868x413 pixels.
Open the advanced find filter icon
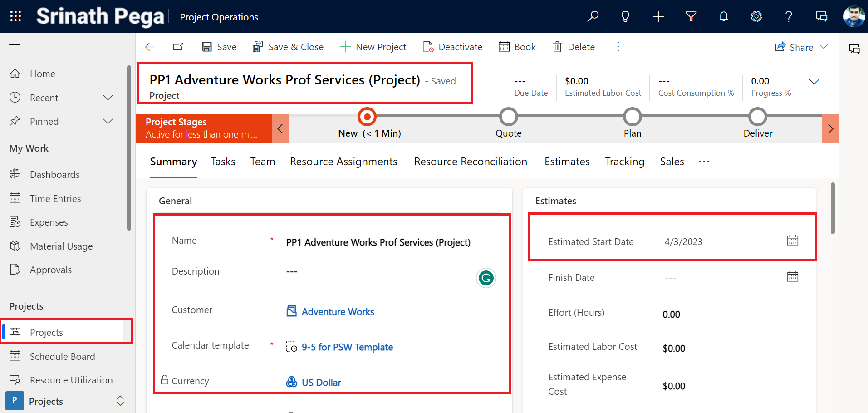pyautogui.click(x=691, y=17)
